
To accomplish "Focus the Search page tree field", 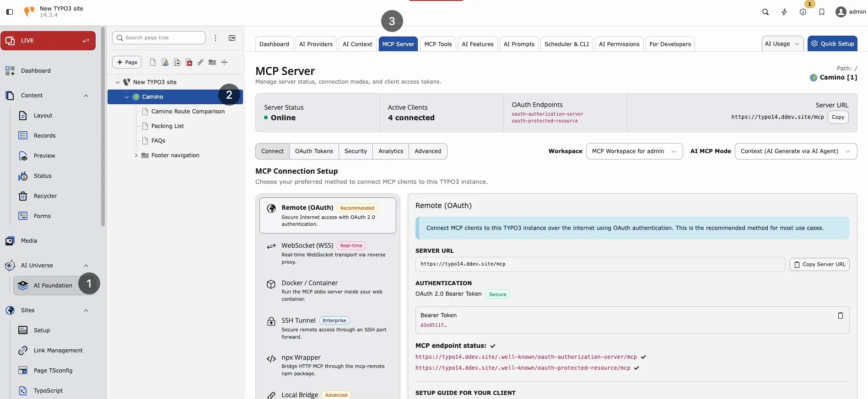I will 159,38.
